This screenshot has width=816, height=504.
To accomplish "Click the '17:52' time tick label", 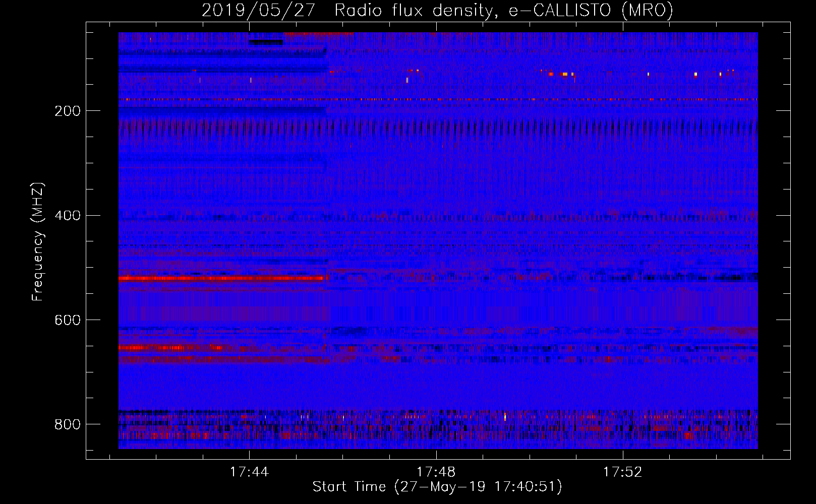I will (622, 472).
